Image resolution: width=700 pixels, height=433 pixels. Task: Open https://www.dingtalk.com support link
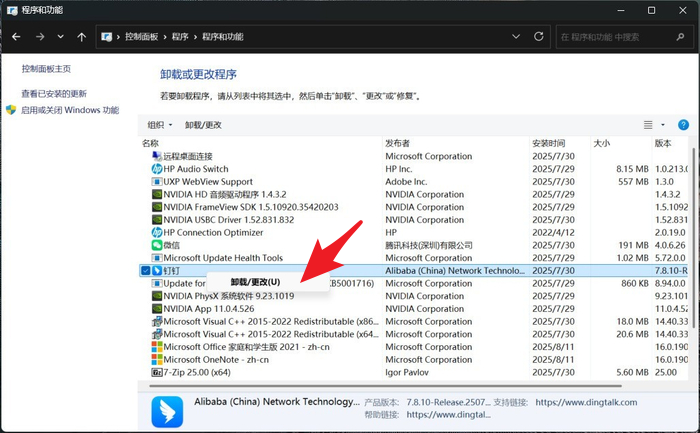pyautogui.click(x=586, y=402)
